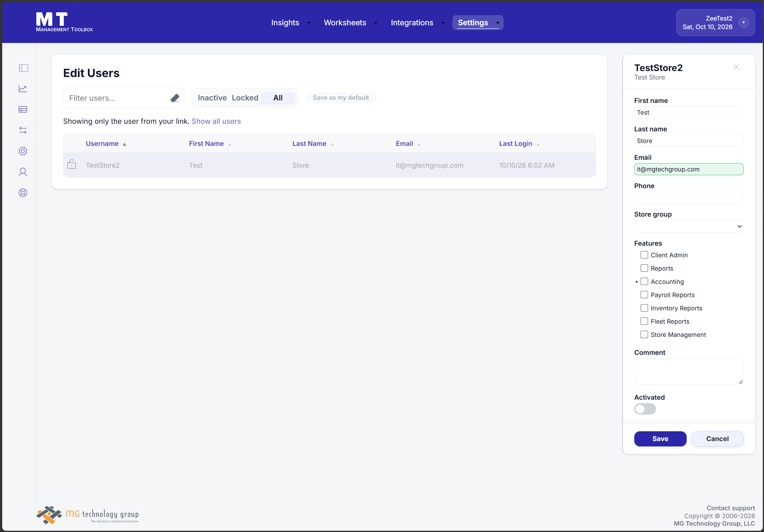
Task: Select the Inactive filter tab
Action: coord(212,98)
